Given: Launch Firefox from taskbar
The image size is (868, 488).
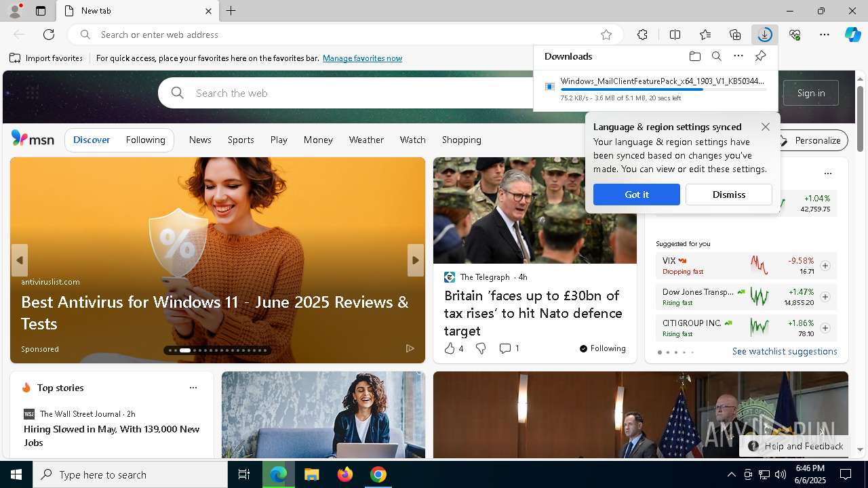Looking at the screenshot, I should pyautogui.click(x=345, y=474).
